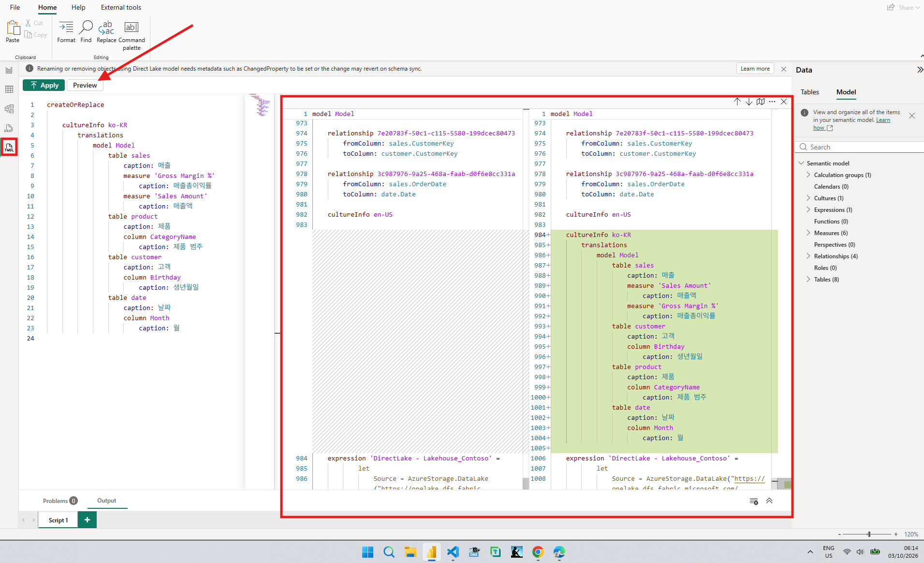This screenshot has width=924, height=563.
Task: Open Report view icon in left sidebar
Action: (9, 70)
